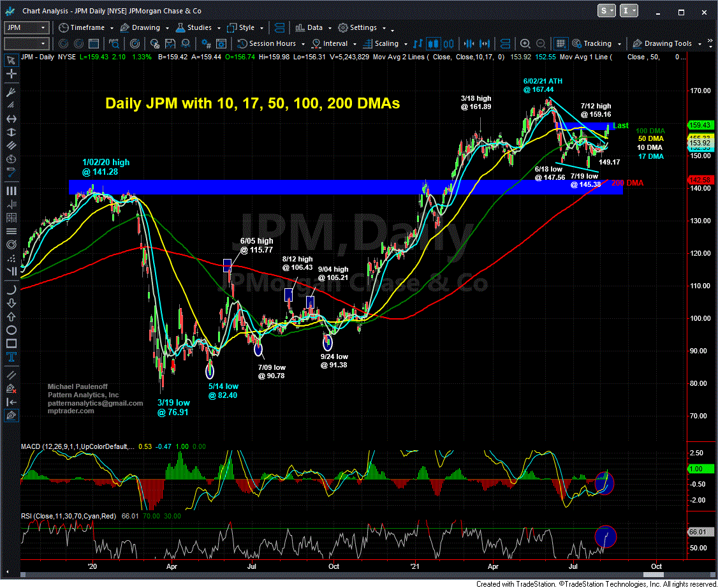
Task: Toggle the filled candlestick chart style
Action: [433, 43]
